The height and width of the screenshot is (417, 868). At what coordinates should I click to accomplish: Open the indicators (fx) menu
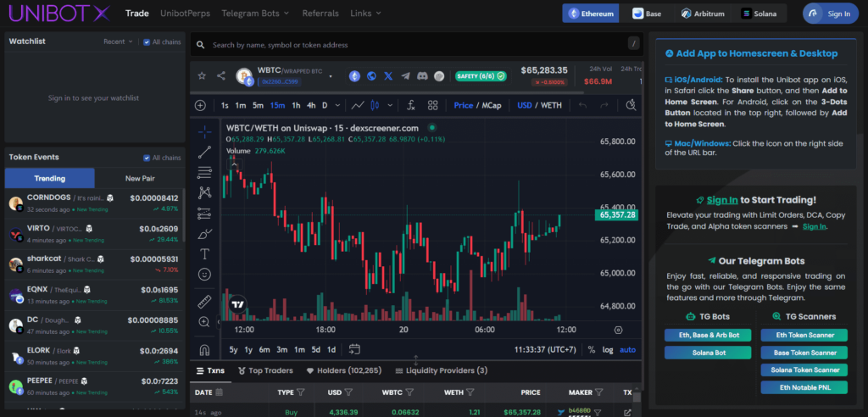(x=411, y=105)
